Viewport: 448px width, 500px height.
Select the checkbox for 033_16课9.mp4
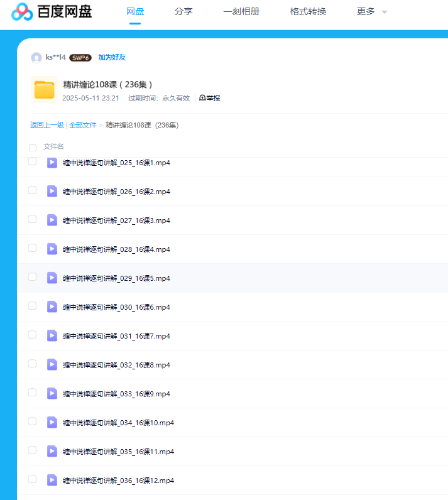point(33,393)
